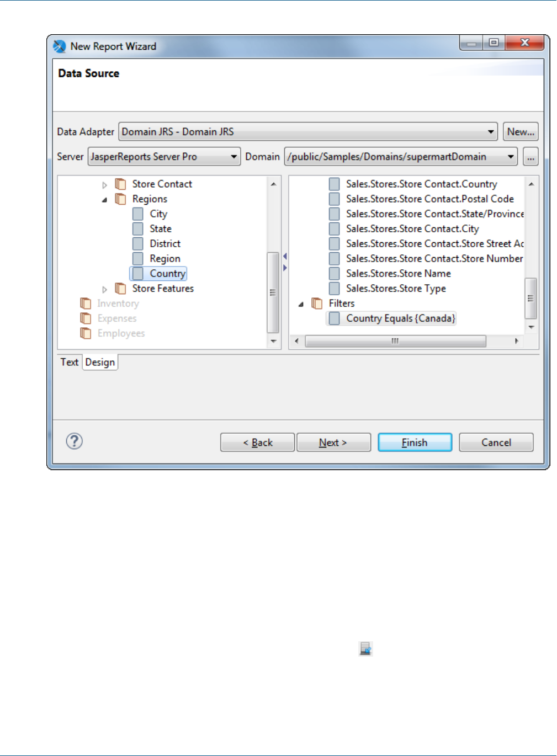Click the right-pointing move arrow between panels
The height and width of the screenshot is (756, 557).
click(x=285, y=268)
